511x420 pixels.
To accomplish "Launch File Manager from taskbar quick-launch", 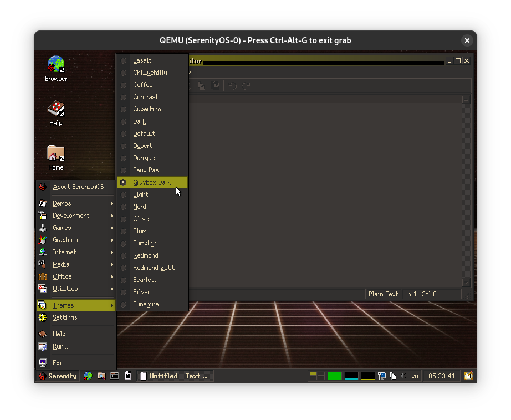I will pos(101,376).
